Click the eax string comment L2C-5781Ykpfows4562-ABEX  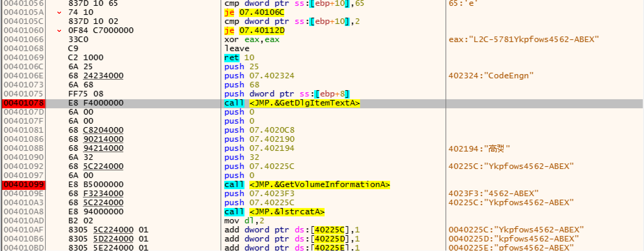524,40
